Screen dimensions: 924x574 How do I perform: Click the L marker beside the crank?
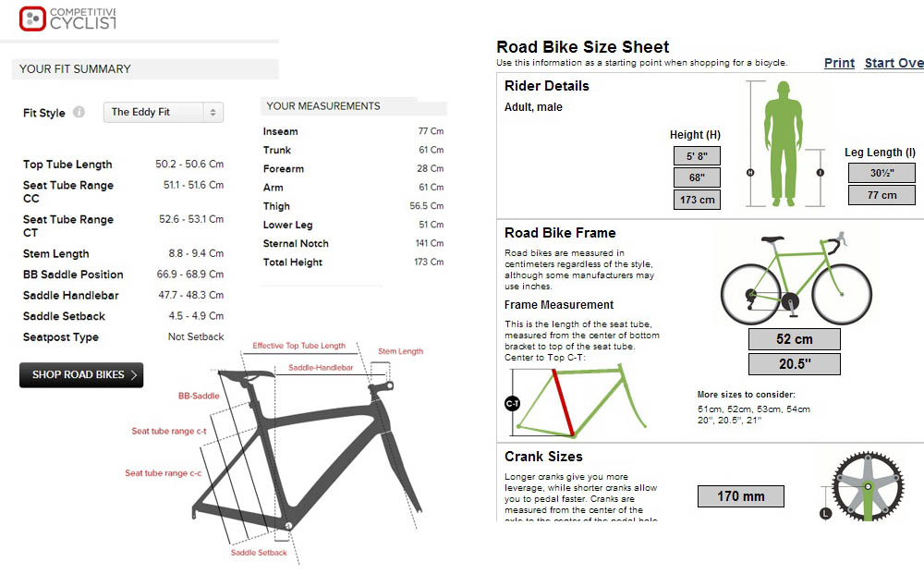pyautogui.click(x=825, y=513)
